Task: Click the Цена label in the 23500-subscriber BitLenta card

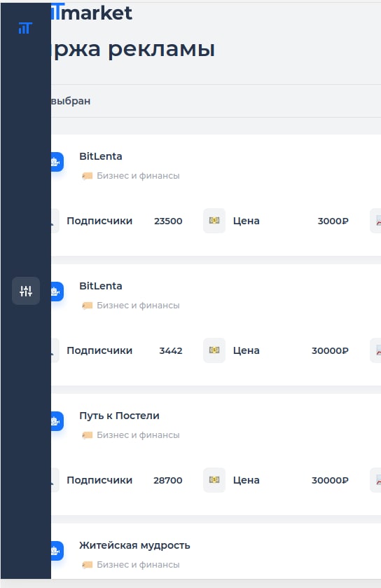Action: pyautogui.click(x=246, y=221)
